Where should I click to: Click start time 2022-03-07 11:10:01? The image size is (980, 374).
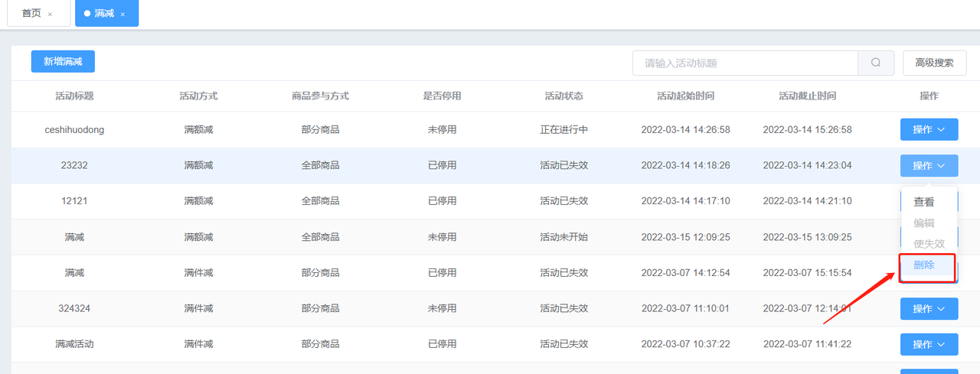coord(685,309)
